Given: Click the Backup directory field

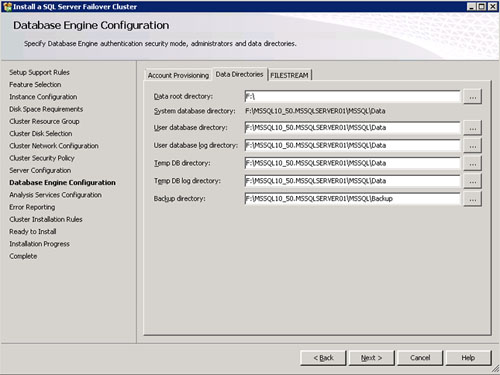Looking at the screenshot, I should 352,199.
